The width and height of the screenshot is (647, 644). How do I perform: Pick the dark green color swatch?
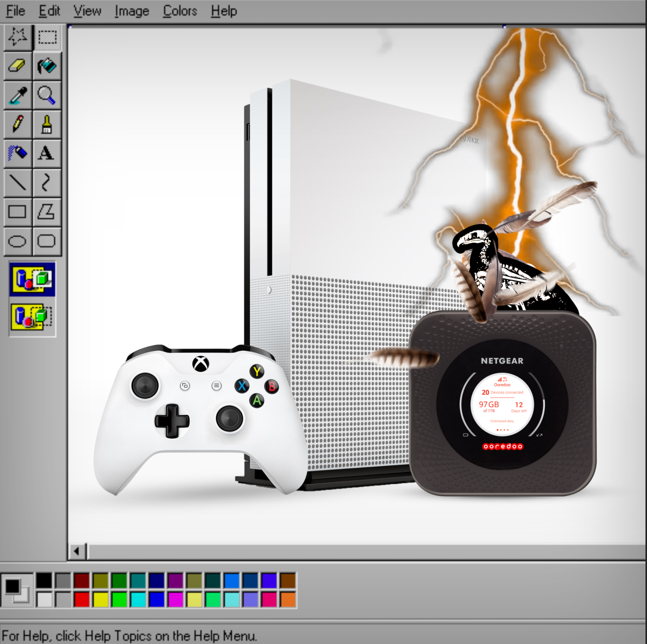tap(119, 581)
